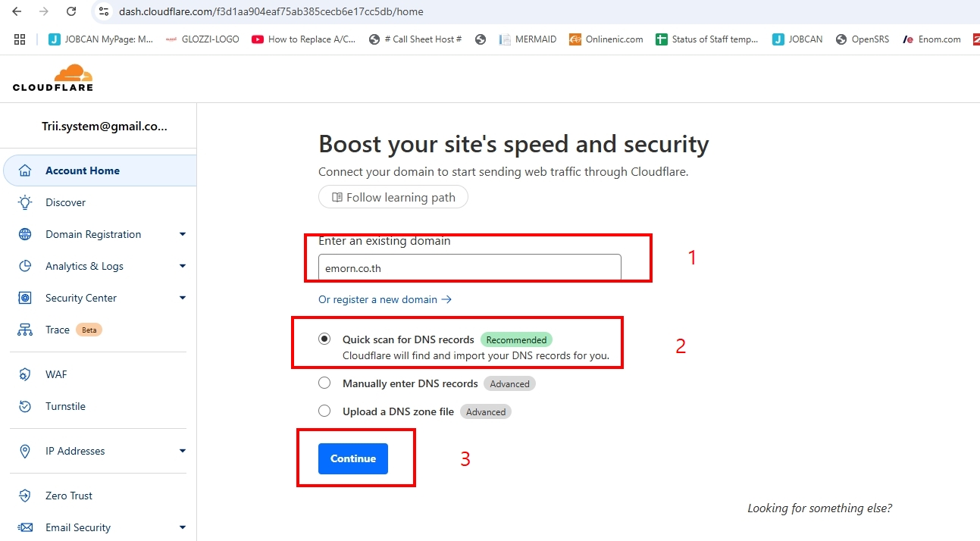
Task: Click the WAF shield icon
Action: click(25, 374)
